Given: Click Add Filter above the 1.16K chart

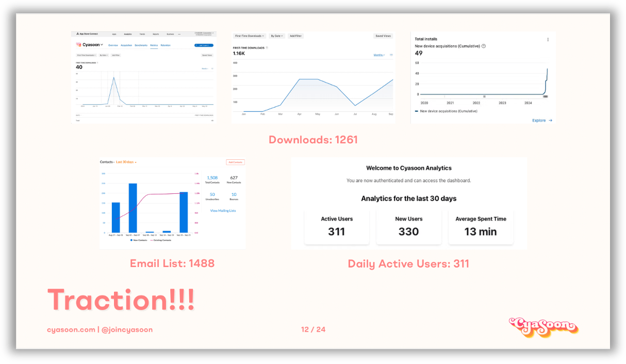Looking at the screenshot, I should point(295,36).
